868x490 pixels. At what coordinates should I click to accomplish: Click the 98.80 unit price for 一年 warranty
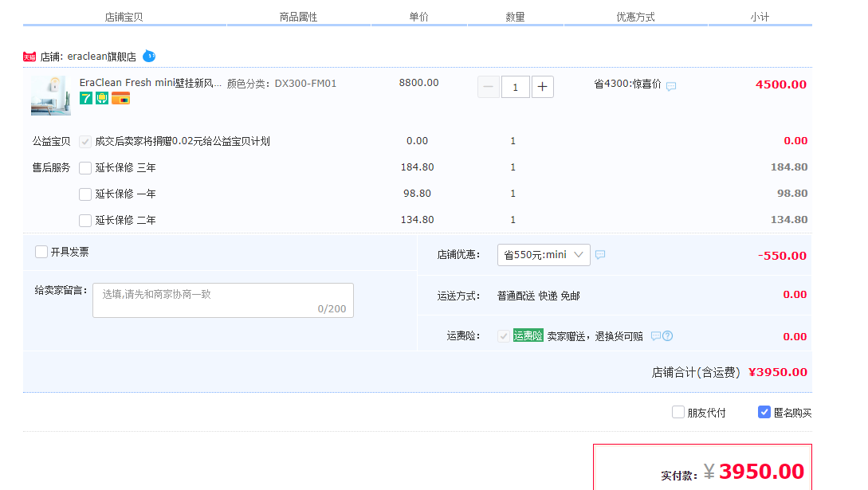point(418,194)
